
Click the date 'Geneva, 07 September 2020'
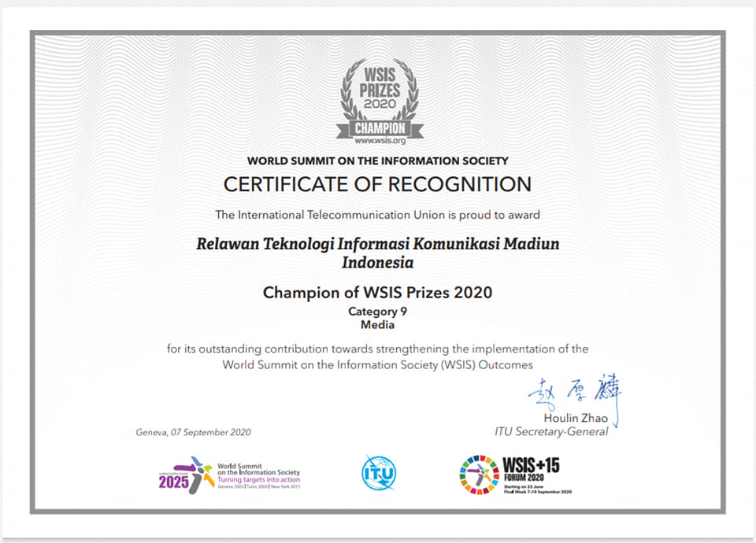click(x=194, y=432)
